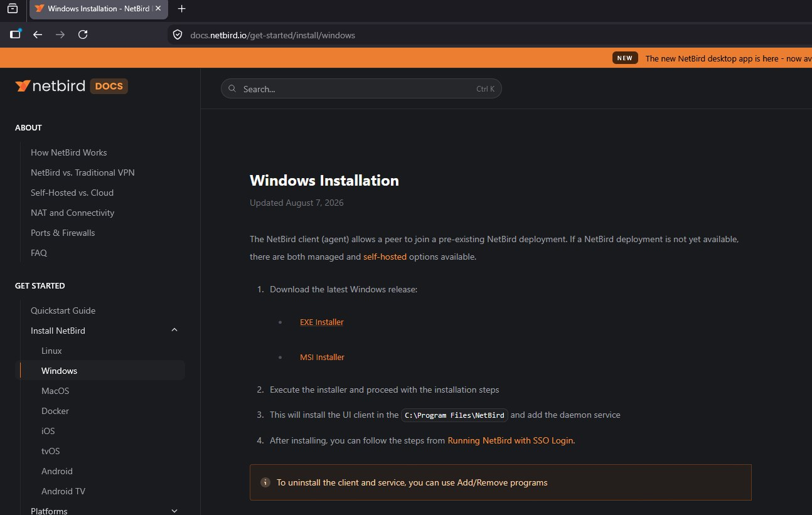Screen dimensions: 812x515
Task: Click Platforms sidebar item
Action: pyautogui.click(x=49, y=511)
